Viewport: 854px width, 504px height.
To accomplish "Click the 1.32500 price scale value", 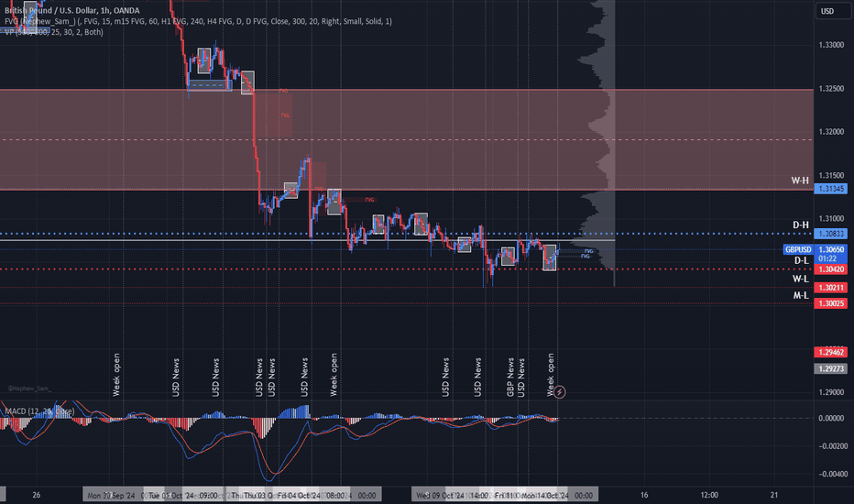I will tap(831, 88).
